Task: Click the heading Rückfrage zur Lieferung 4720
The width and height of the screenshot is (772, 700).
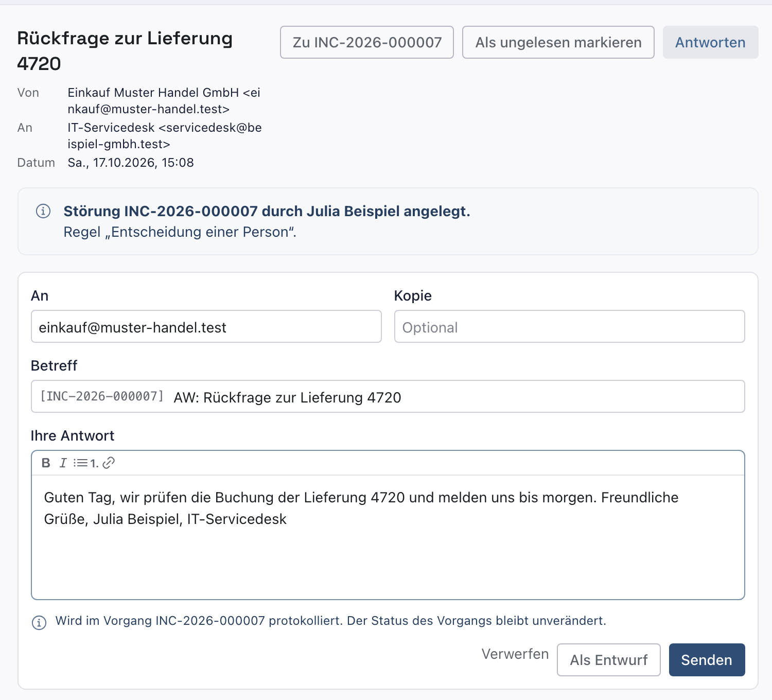Action: [125, 51]
